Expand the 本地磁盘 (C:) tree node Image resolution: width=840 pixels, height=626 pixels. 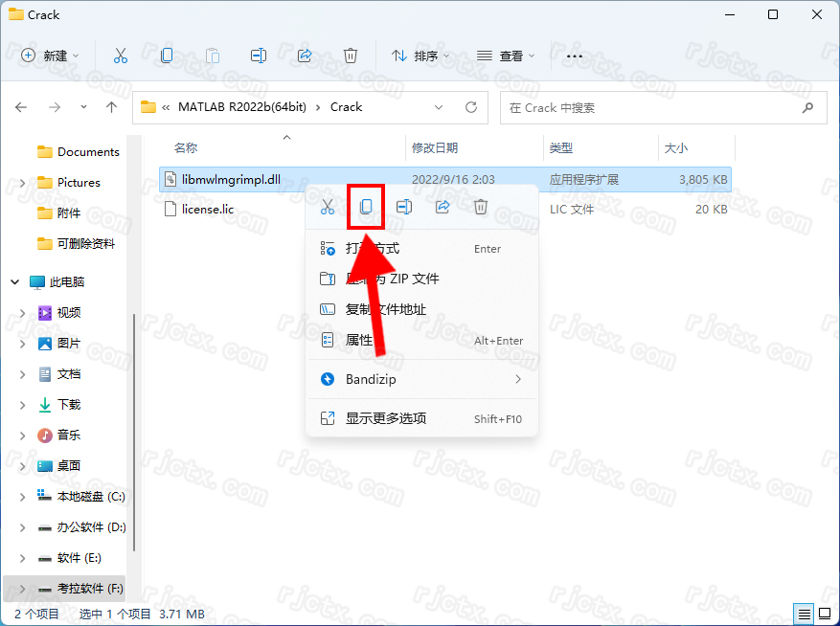[22, 497]
